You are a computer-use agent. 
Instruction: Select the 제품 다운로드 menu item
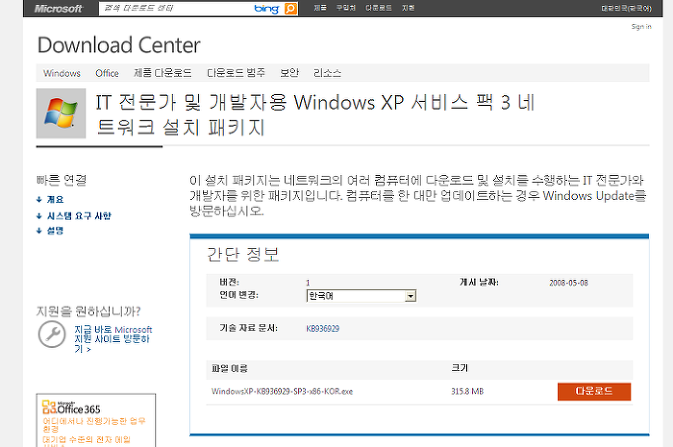point(163,73)
